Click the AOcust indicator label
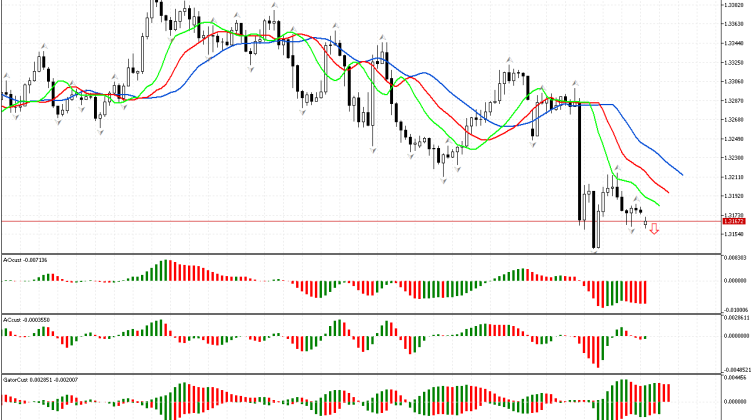The height and width of the screenshot is (420, 752). point(26,260)
